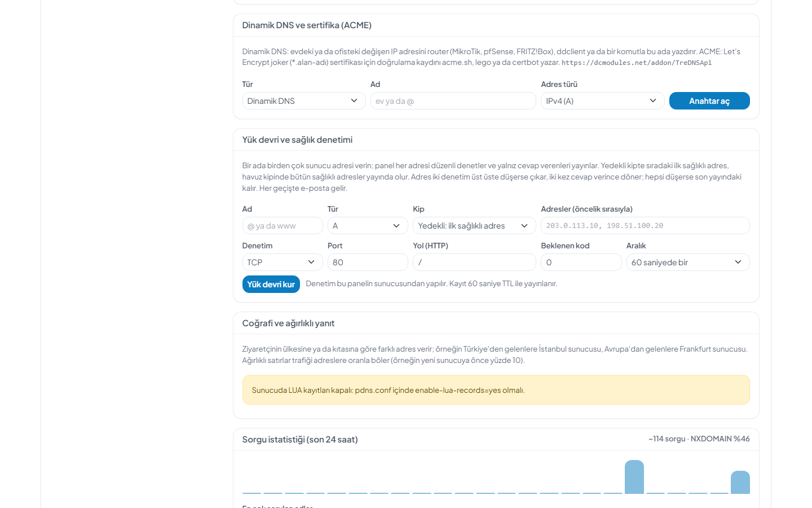Click the Yol (HTTP) path field

(474, 262)
